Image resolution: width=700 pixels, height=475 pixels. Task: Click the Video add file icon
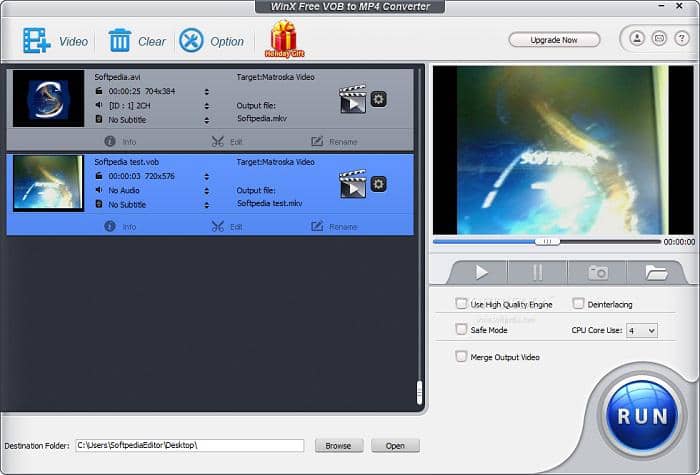(x=37, y=41)
